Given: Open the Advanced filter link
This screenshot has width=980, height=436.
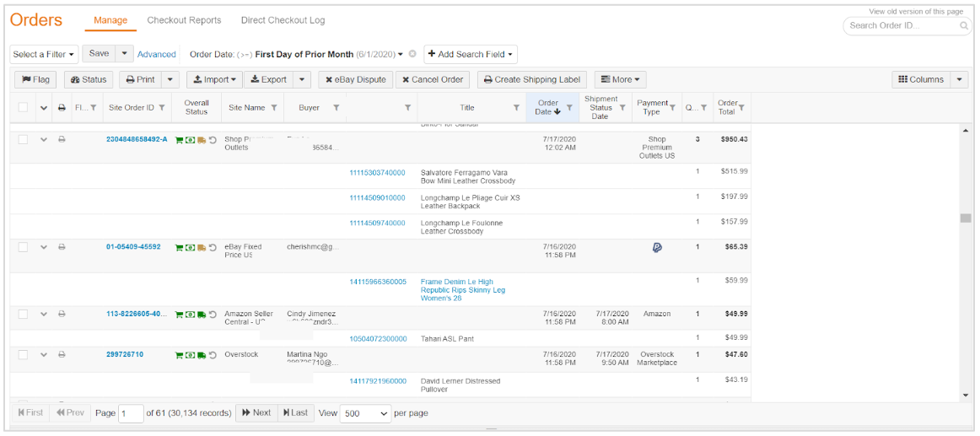Looking at the screenshot, I should point(156,54).
